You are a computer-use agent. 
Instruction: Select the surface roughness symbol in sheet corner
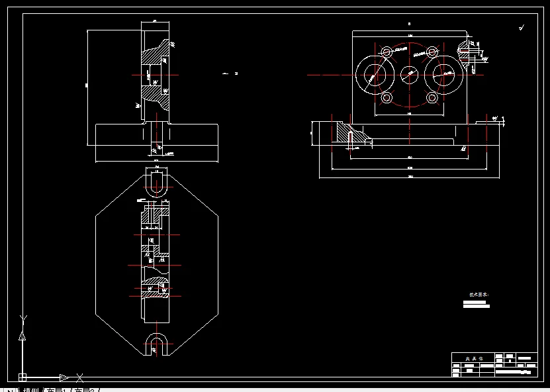pyautogui.click(x=522, y=27)
